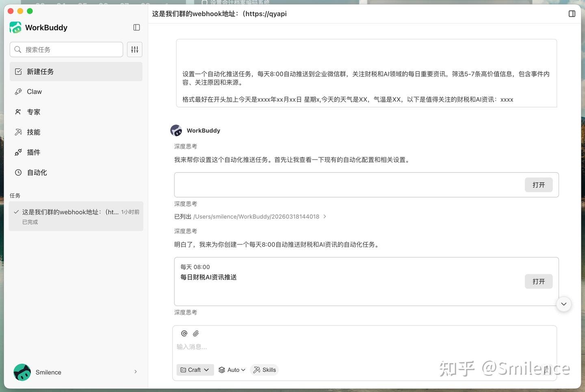Image resolution: width=585 pixels, height=392 pixels.
Task: Expand last 深度思考 below schedule card
Action: tap(186, 312)
